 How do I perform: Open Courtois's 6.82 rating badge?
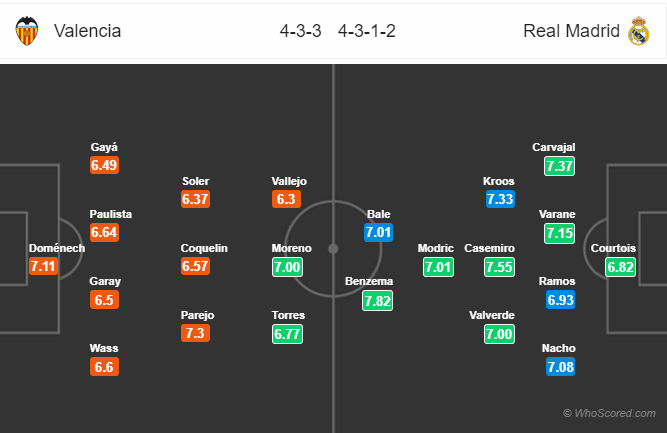pyautogui.click(x=620, y=267)
